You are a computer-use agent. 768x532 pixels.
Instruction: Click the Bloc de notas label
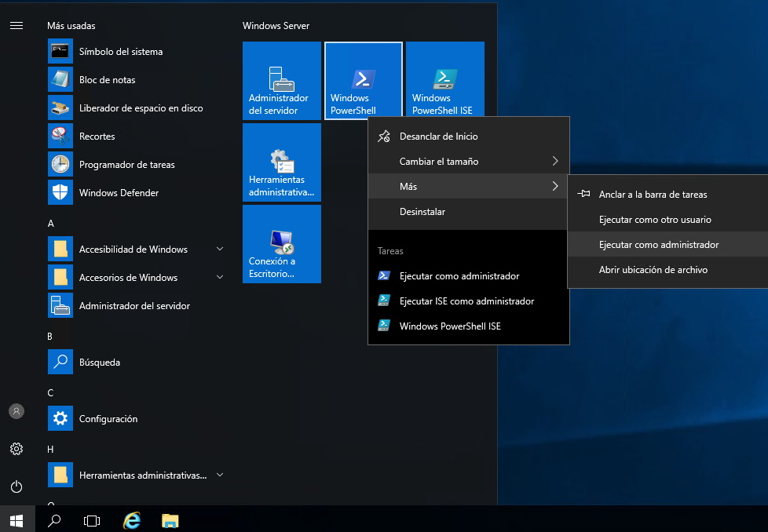pyautogui.click(x=108, y=80)
